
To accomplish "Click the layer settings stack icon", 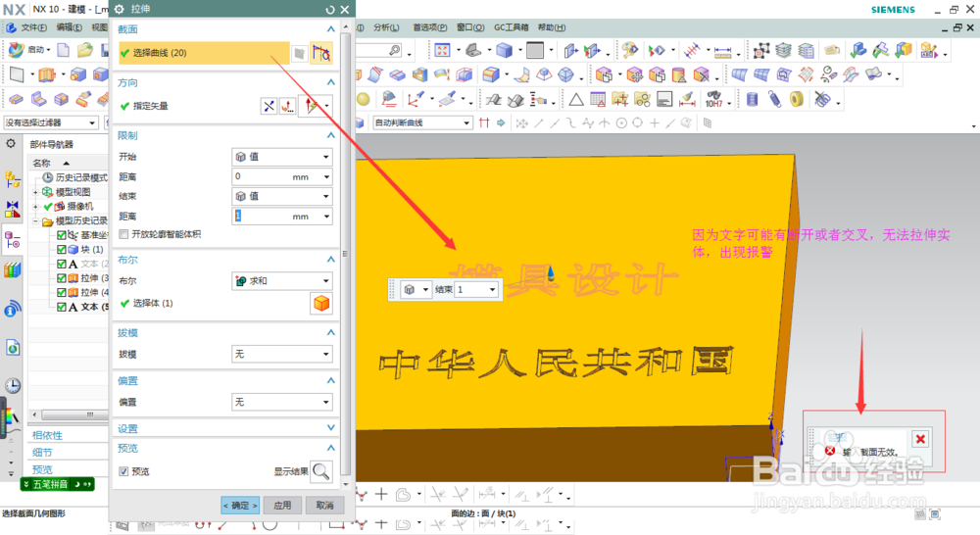I will pyautogui.click(x=784, y=50).
